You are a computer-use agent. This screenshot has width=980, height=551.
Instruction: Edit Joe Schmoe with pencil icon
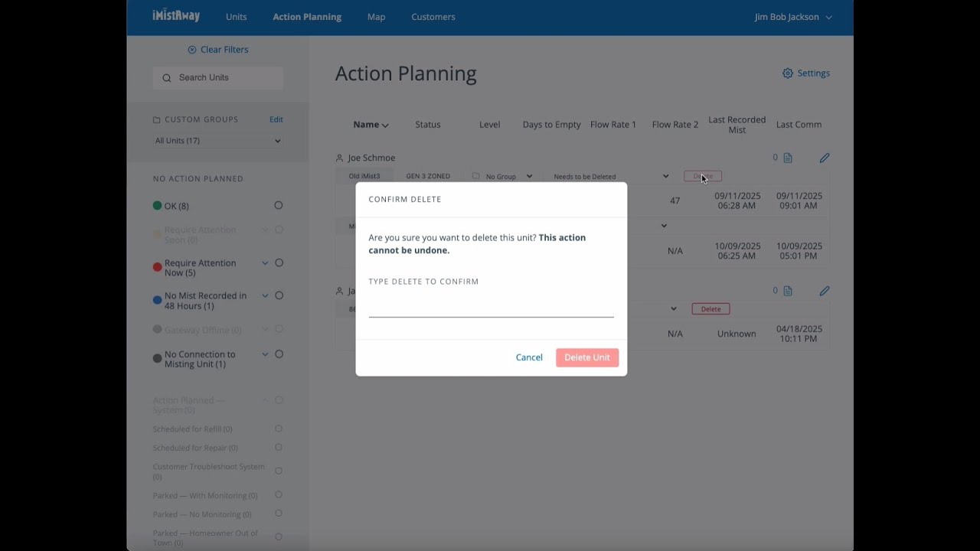825,158
